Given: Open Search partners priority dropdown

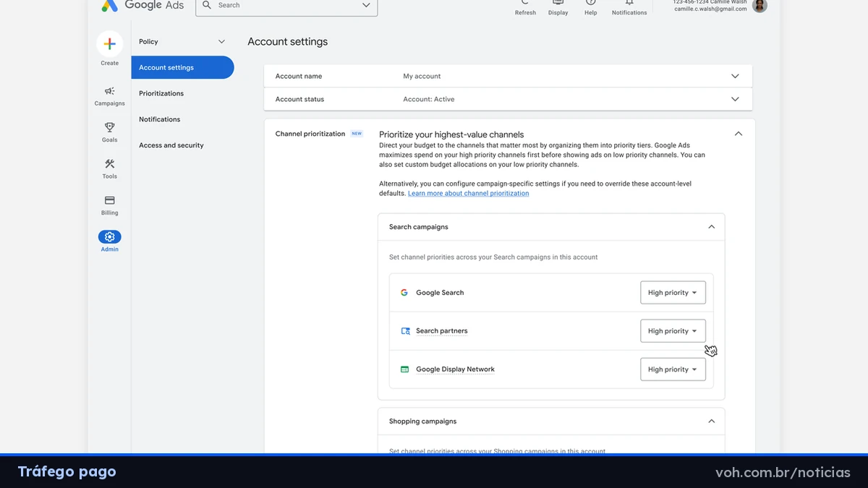Looking at the screenshot, I should (673, 331).
